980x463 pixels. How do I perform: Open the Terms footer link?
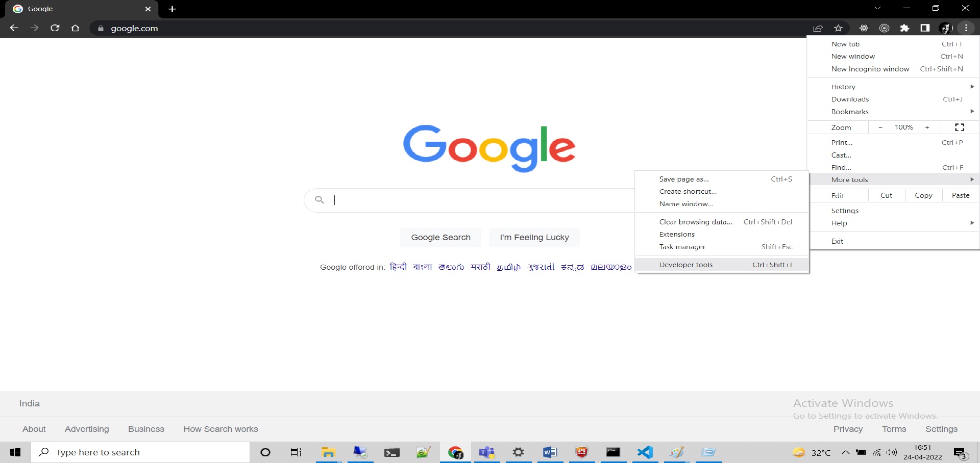[x=894, y=429]
